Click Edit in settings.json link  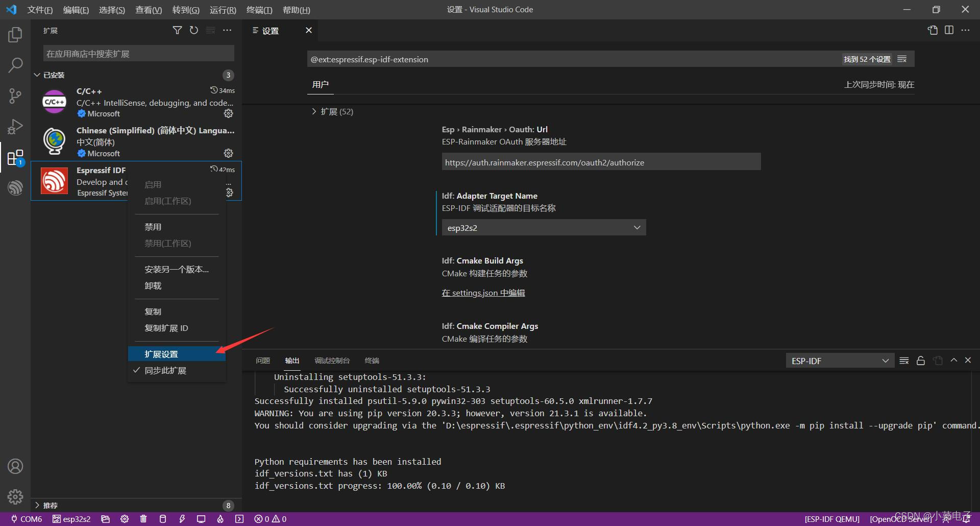pos(483,293)
